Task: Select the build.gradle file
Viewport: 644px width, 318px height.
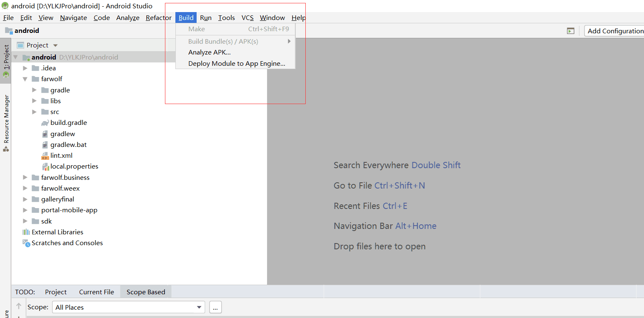Action: point(68,123)
